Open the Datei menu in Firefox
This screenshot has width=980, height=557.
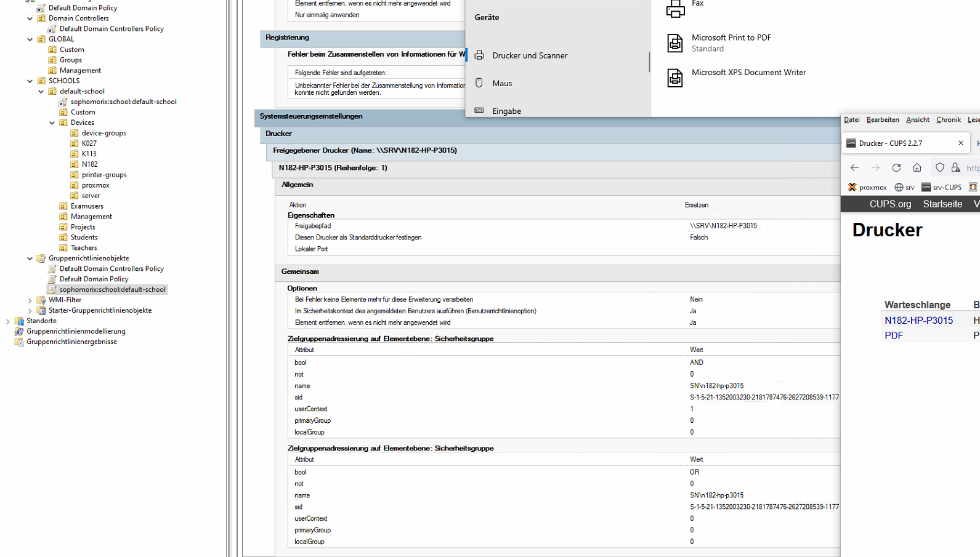click(852, 119)
